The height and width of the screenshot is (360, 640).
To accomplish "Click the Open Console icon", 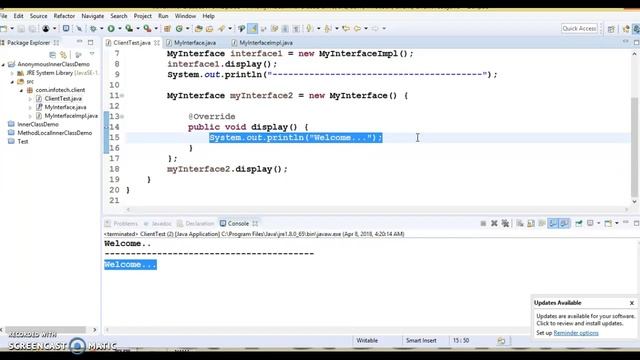I will coord(608,223).
